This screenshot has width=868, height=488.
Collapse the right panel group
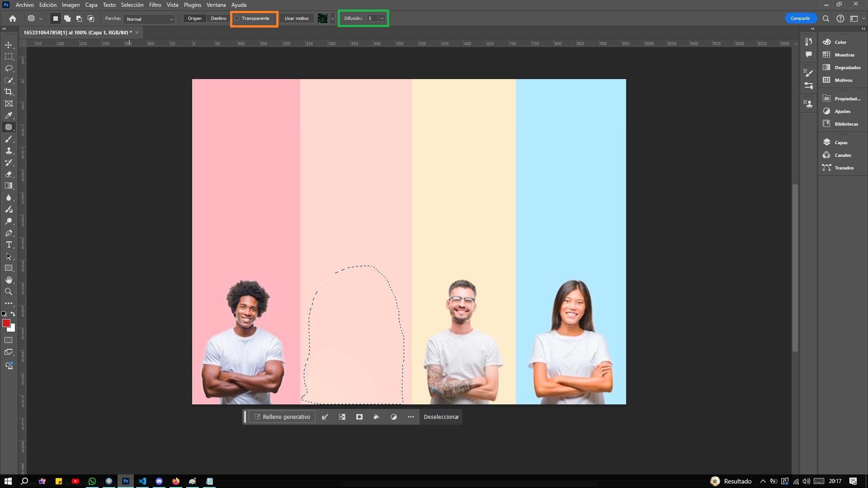point(863,28)
